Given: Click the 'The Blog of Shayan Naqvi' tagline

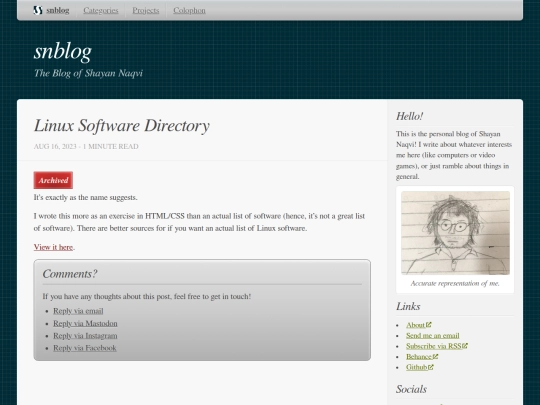Looking at the screenshot, I should (88, 73).
